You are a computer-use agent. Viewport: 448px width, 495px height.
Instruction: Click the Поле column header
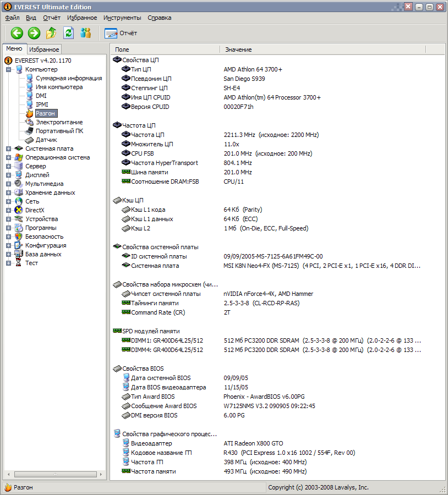(x=165, y=50)
